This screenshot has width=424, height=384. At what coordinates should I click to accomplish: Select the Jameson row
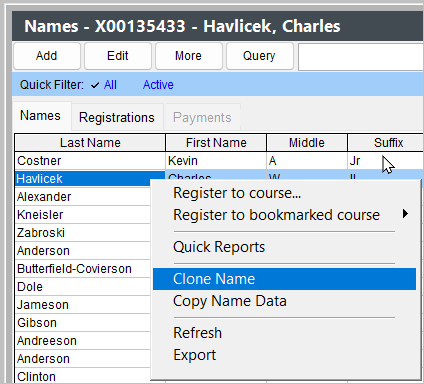coord(83,305)
